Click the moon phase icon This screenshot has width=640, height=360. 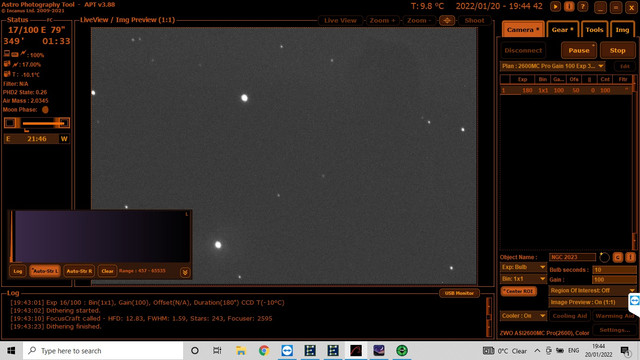45,110
